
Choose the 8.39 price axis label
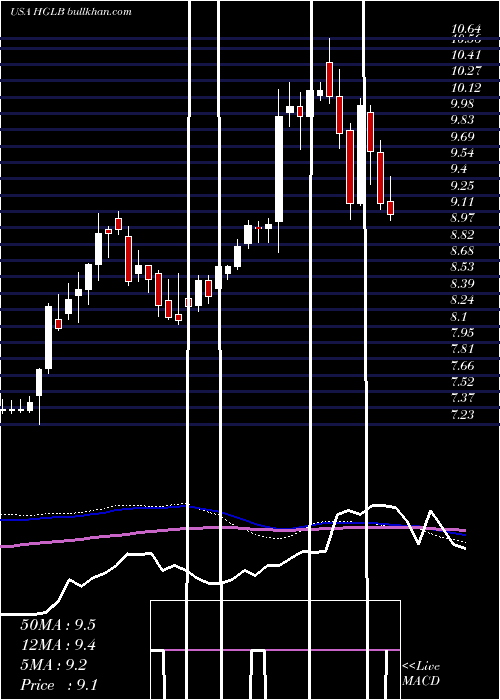[x=463, y=284]
